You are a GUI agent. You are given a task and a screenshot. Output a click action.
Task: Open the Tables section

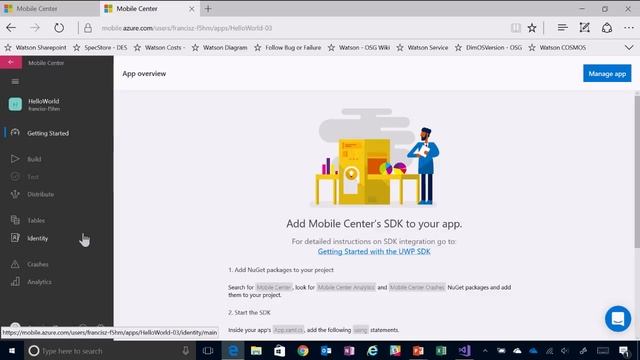(x=36, y=220)
